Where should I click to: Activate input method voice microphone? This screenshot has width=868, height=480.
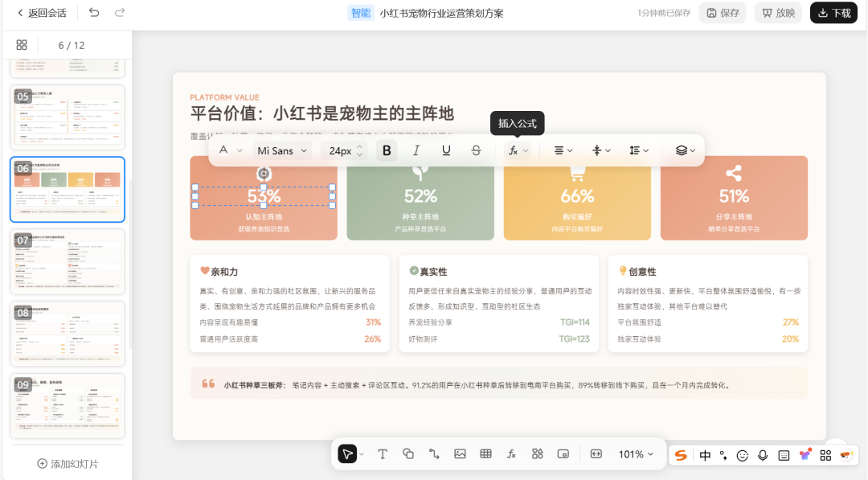pyautogui.click(x=763, y=455)
